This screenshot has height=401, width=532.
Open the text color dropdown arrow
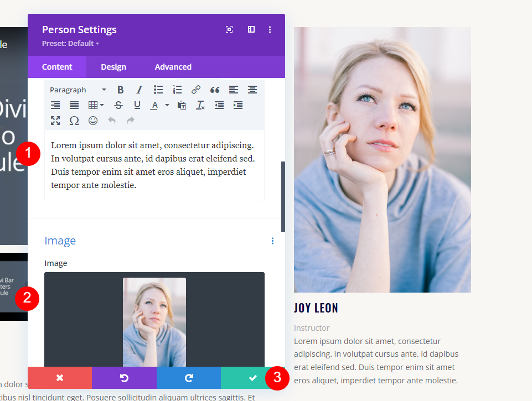click(x=167, y=105)
